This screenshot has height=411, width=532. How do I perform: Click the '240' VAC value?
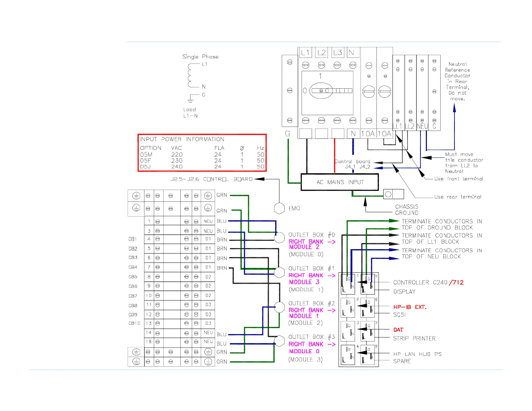pos(177,167)
